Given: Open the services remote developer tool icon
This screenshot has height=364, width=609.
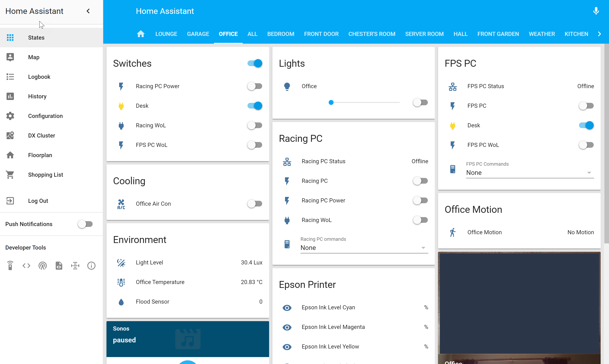Looking at the screenshot, I should [10, 266].
